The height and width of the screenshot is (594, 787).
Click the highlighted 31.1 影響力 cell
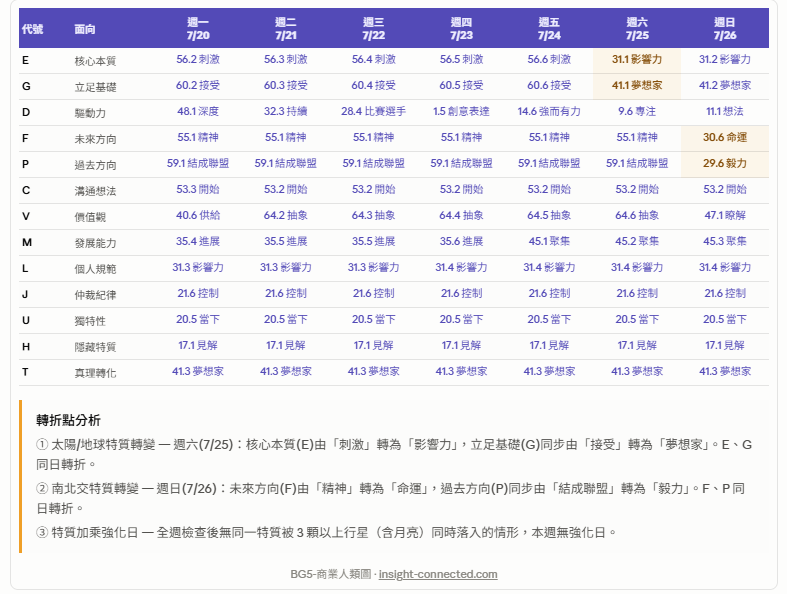coord(637,60)
